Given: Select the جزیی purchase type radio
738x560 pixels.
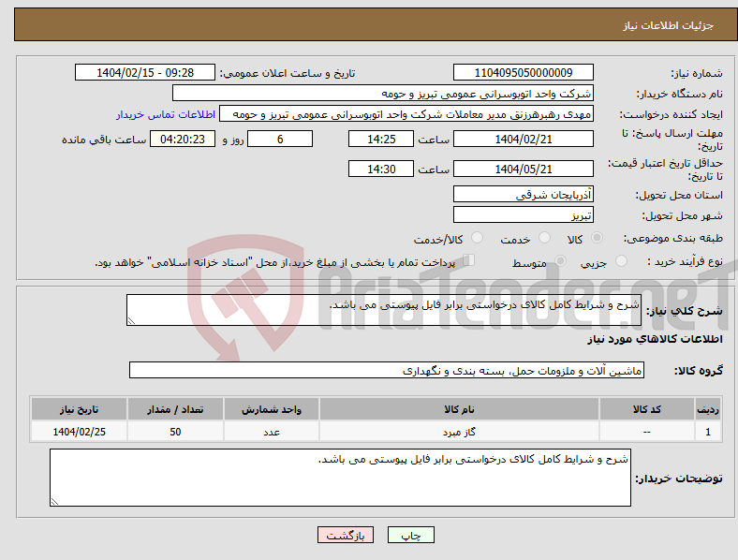Looking at the screenshot, I should 621,260.
